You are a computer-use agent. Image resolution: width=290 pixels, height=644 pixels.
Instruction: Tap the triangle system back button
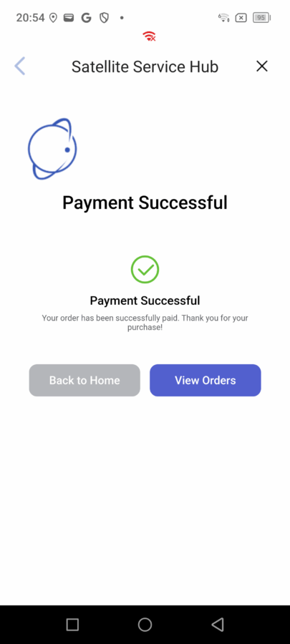217,625
